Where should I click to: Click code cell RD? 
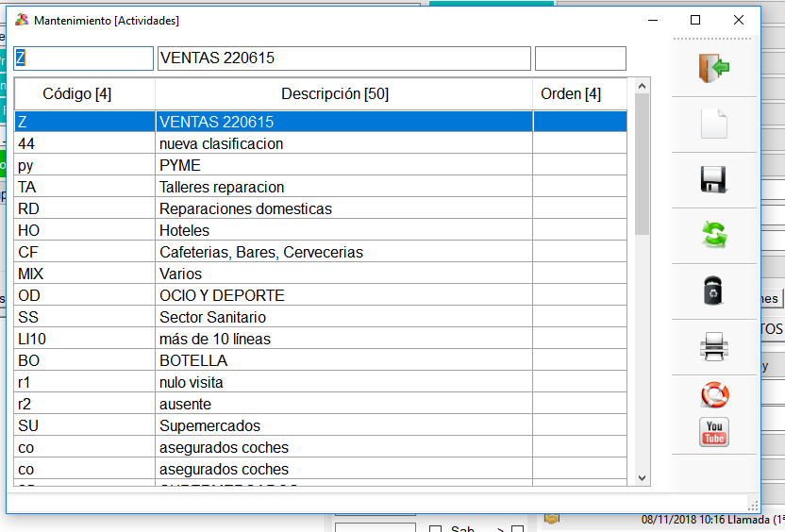(85, 208)
